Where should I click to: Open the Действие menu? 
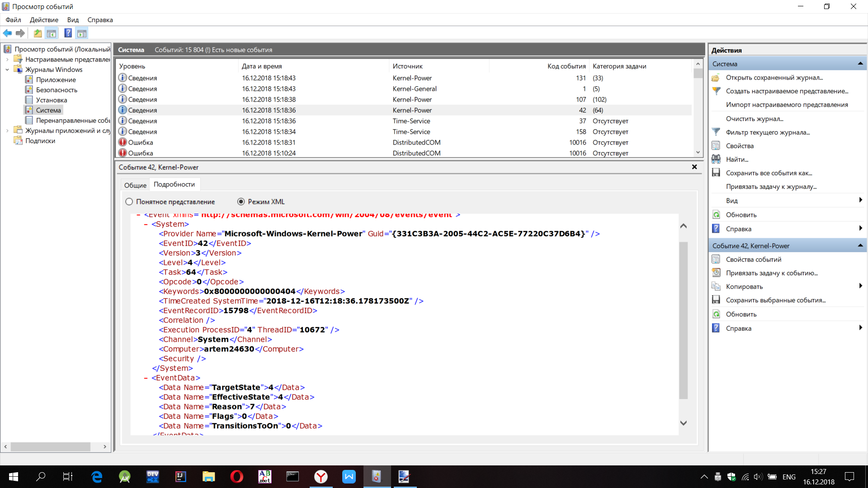coord(44,20)
